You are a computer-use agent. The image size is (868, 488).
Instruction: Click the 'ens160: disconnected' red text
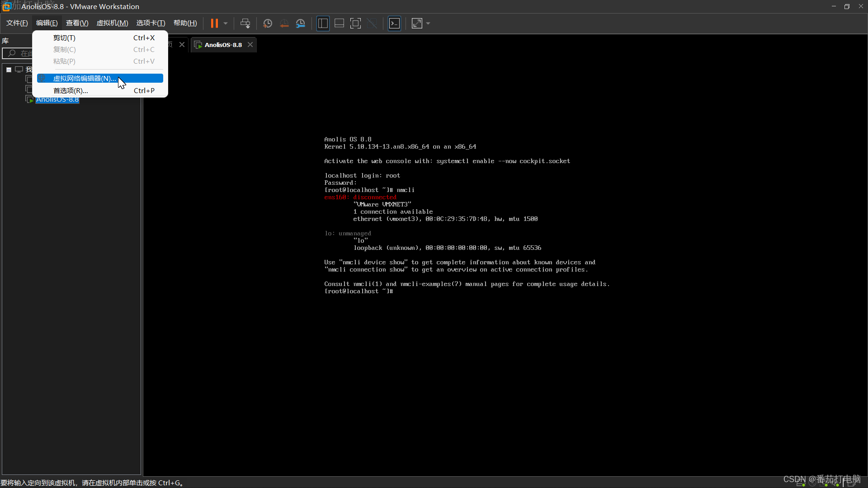click(x=360, y=197)
